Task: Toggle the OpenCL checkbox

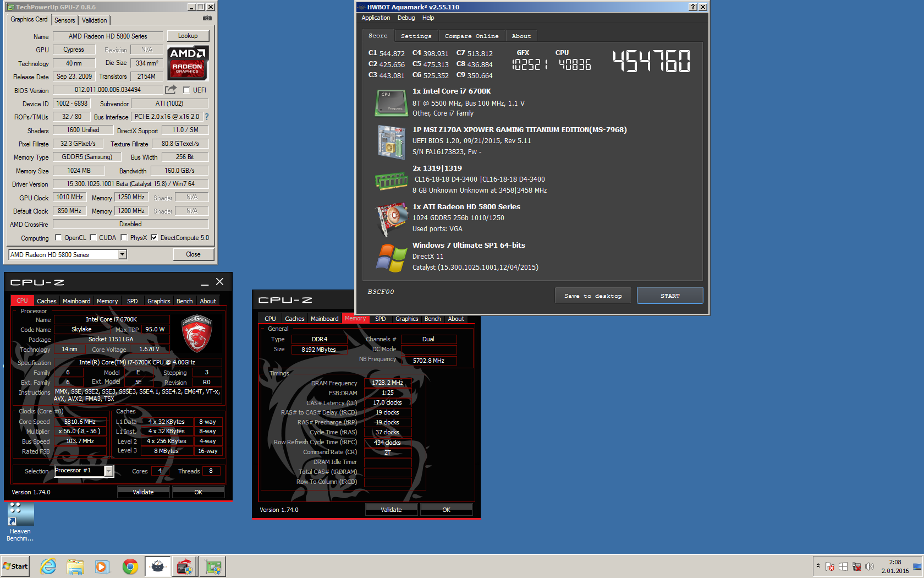Action: 58,238
